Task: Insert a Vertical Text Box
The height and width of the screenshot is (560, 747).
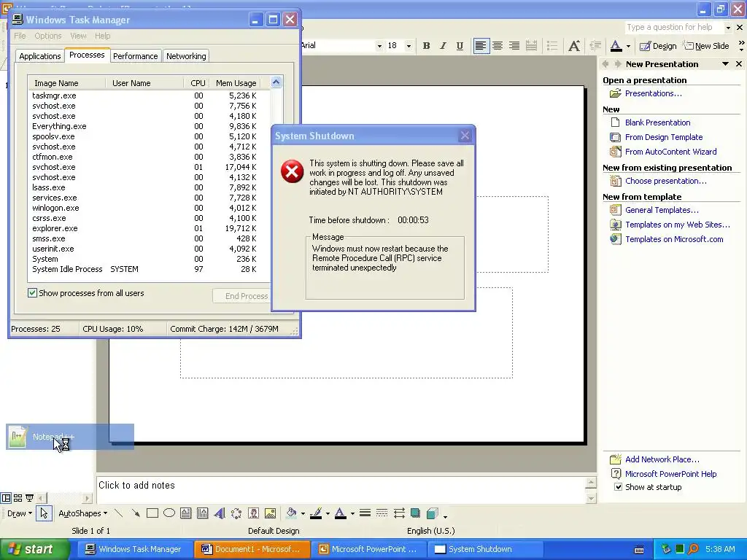Action: [x=203, y=513]
